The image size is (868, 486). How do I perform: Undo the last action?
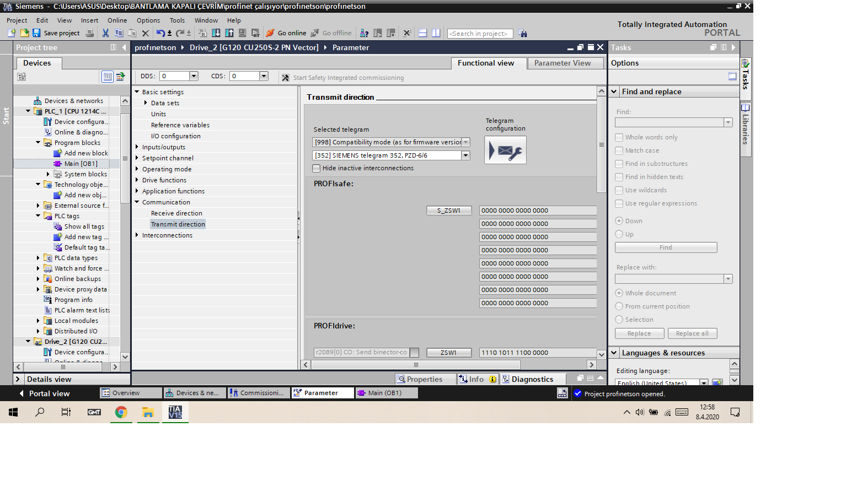click(x=160, y=33)
